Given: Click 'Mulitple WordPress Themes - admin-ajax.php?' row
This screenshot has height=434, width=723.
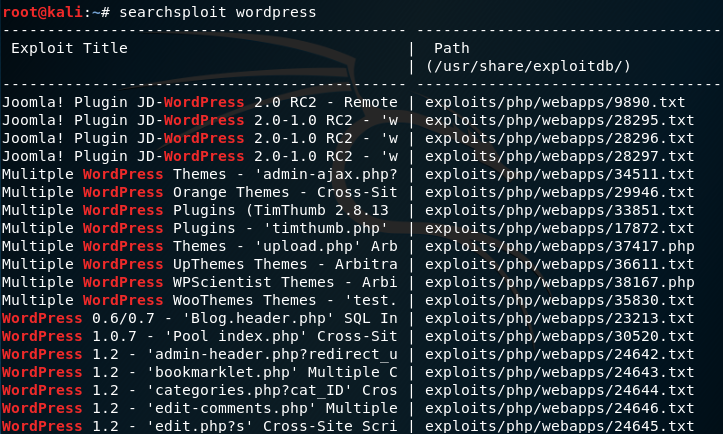Looking at the screenshot, I should [x=200, y=174].
